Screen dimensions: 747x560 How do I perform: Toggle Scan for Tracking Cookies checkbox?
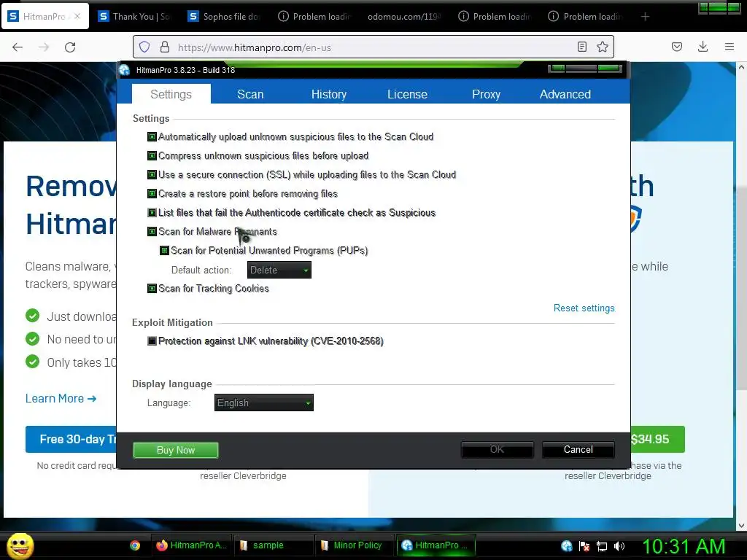point(152,288)
